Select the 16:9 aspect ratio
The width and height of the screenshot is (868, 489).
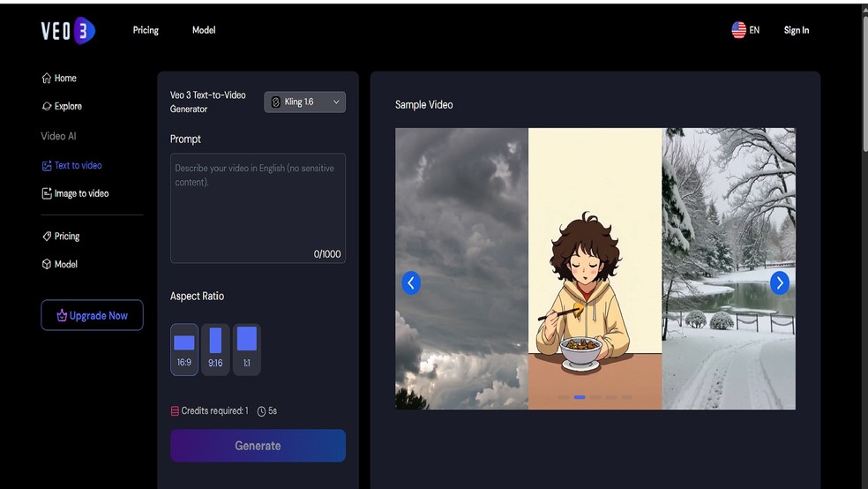[x=184, y=350]
